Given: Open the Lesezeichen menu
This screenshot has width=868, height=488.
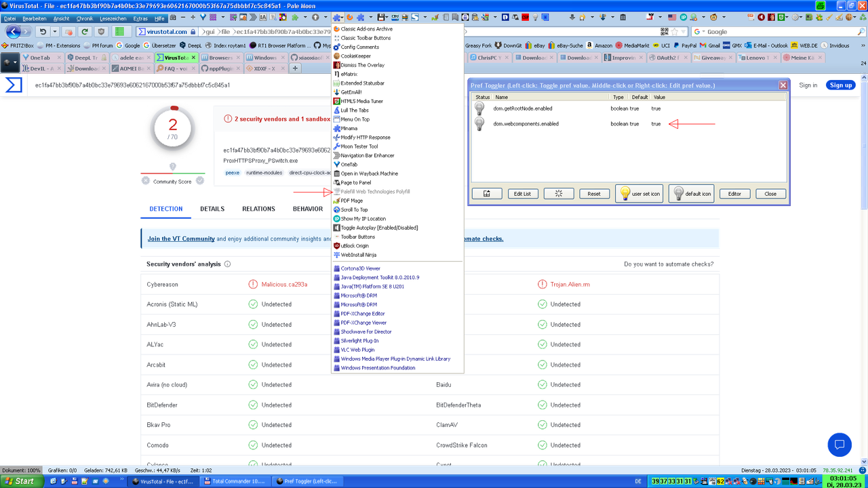Looking at the screenshot, I should (x=113, y=18).
